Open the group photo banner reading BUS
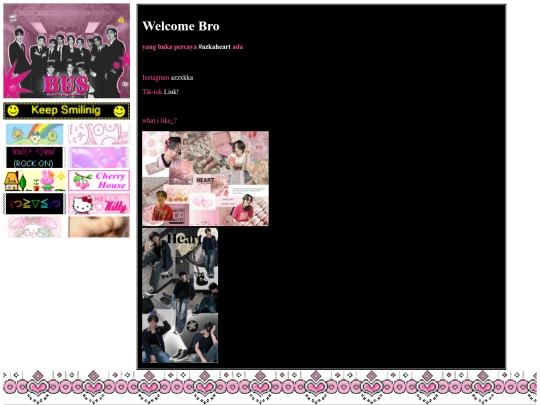Viewport: 540px width, 405px height. coord(66,51)
